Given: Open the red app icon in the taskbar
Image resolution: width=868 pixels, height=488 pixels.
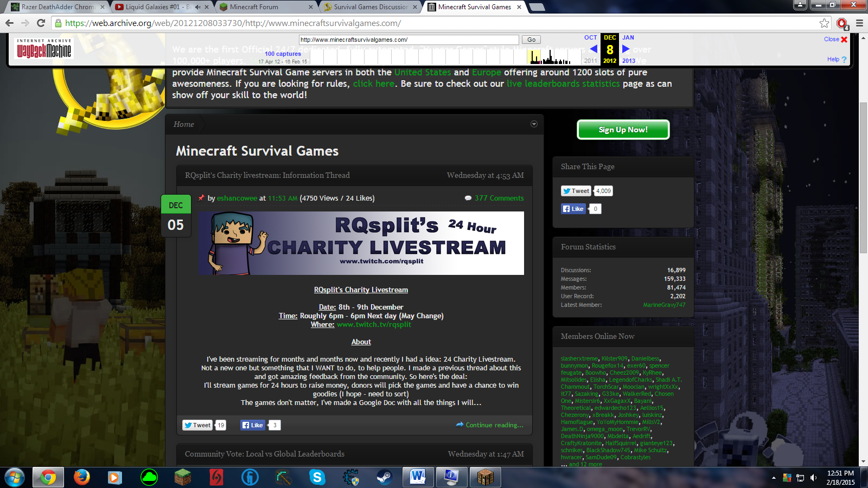Looking at the screenshot, I should (x=216, y=477).
